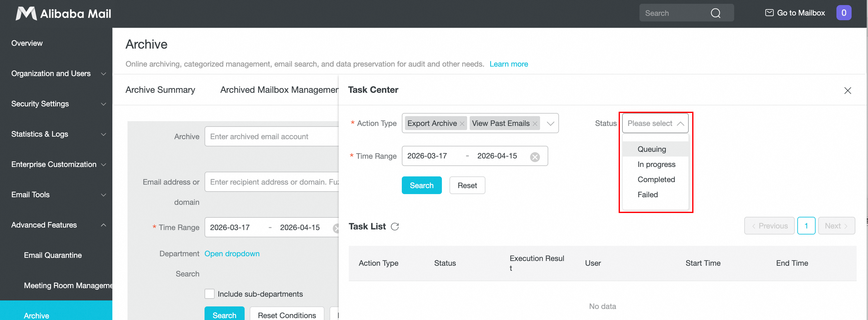
Task: Click the Reset button
Action: [467, 185]
